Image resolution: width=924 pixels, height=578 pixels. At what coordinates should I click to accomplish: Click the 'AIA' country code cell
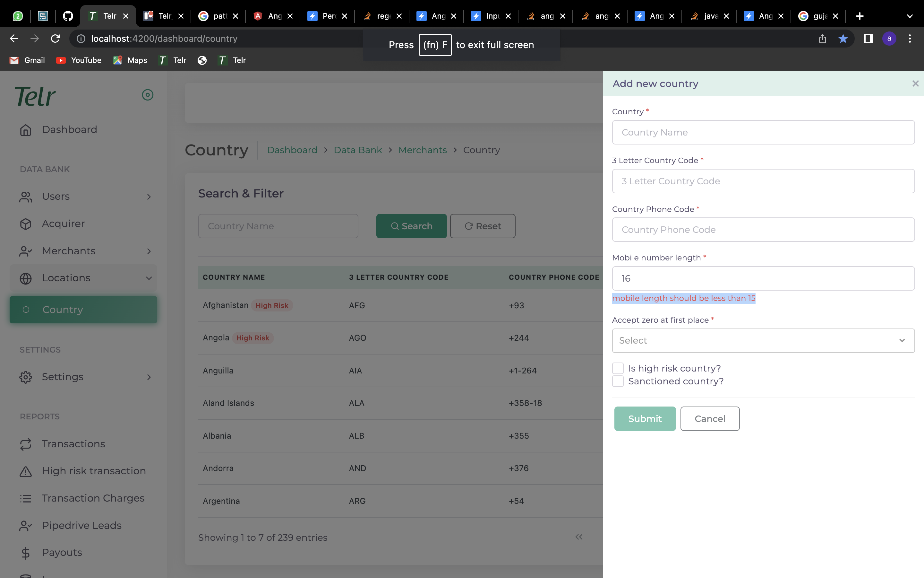pos(355,371)
